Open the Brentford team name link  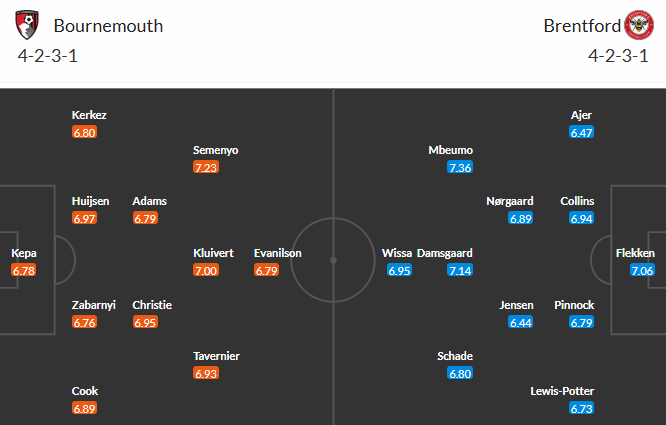click(579, 25)
